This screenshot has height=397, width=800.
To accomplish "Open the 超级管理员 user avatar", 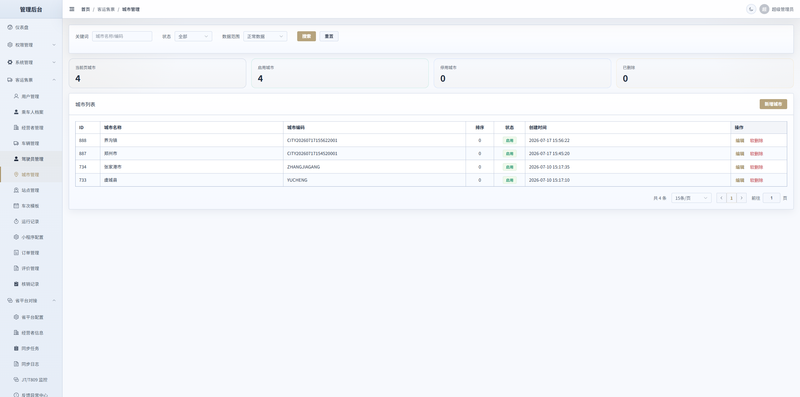I will coord(764,9).
